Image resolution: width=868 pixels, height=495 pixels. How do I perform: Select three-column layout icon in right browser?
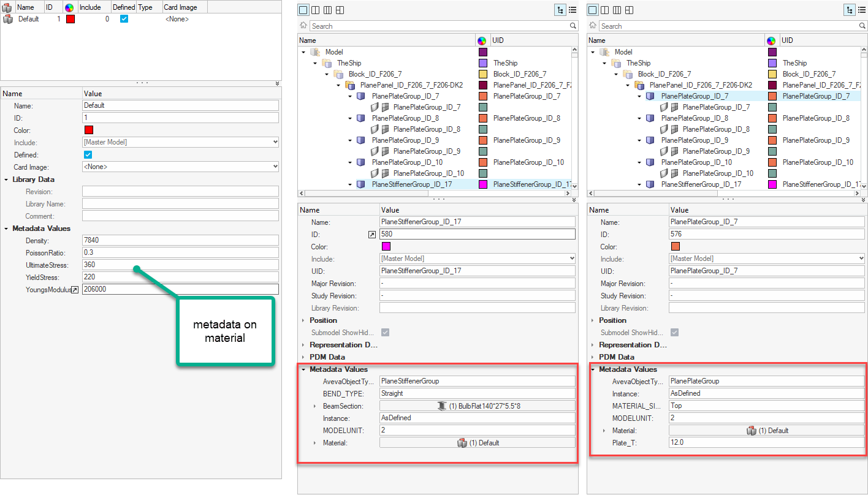pos(617,10)
